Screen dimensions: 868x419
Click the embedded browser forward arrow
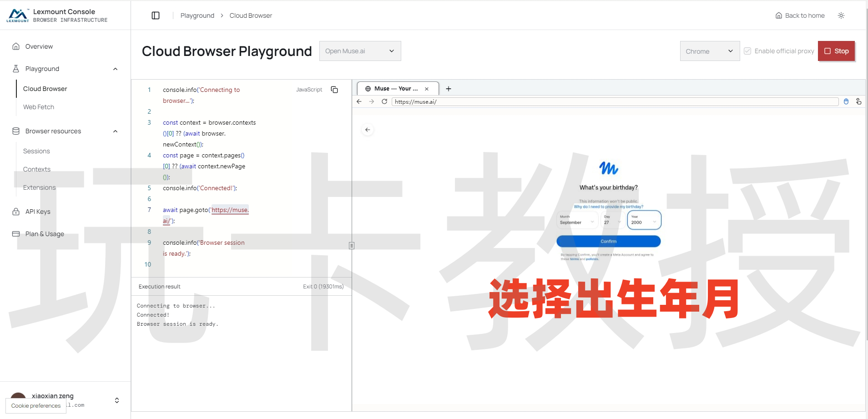click(x=372, y=101)
